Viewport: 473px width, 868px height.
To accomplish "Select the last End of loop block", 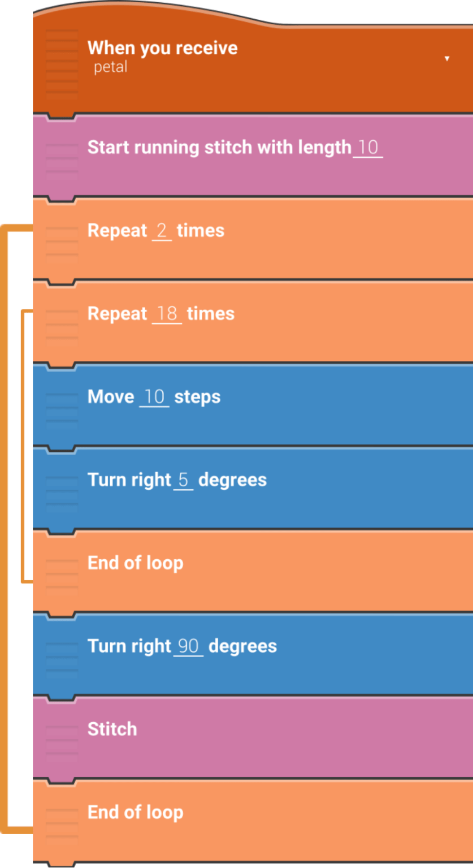I will click(135, 813).
